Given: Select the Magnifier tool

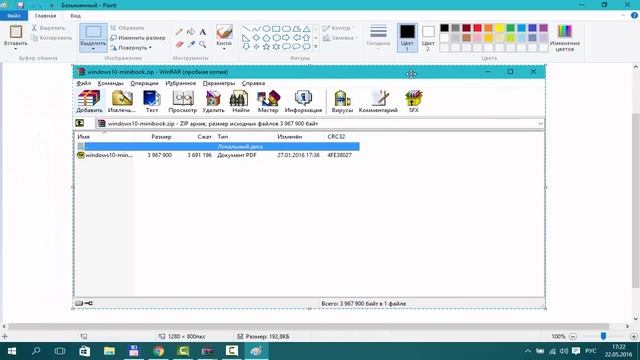Looking at the screenshot, I should coord(202,44).
